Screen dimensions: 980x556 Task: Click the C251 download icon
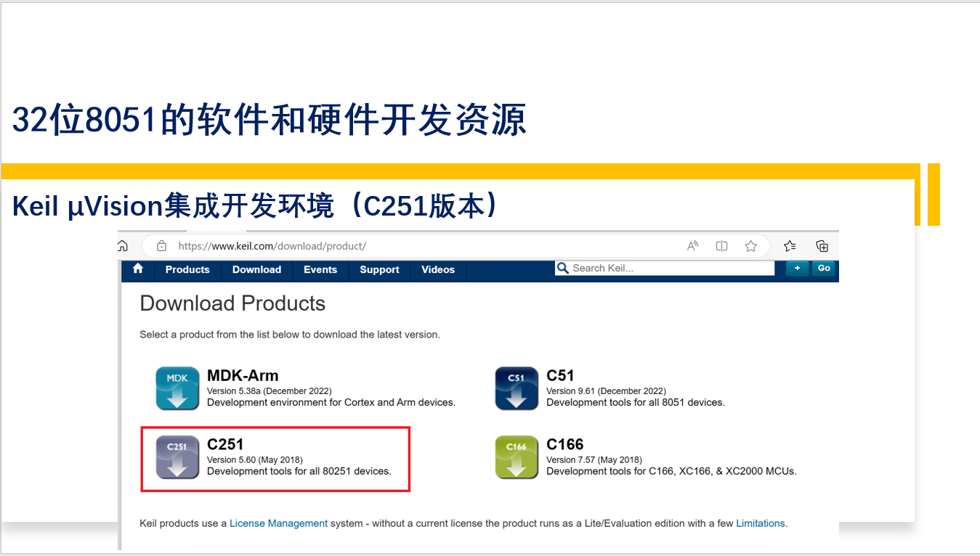tap(177, 457)
